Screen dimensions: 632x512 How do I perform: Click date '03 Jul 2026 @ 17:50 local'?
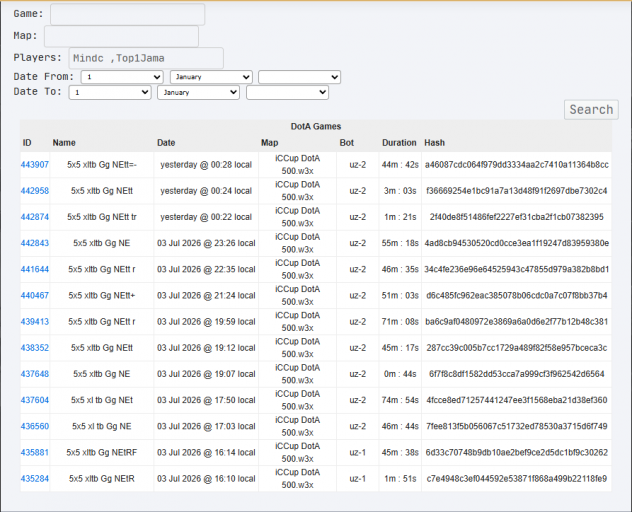[x=206, y=400]
